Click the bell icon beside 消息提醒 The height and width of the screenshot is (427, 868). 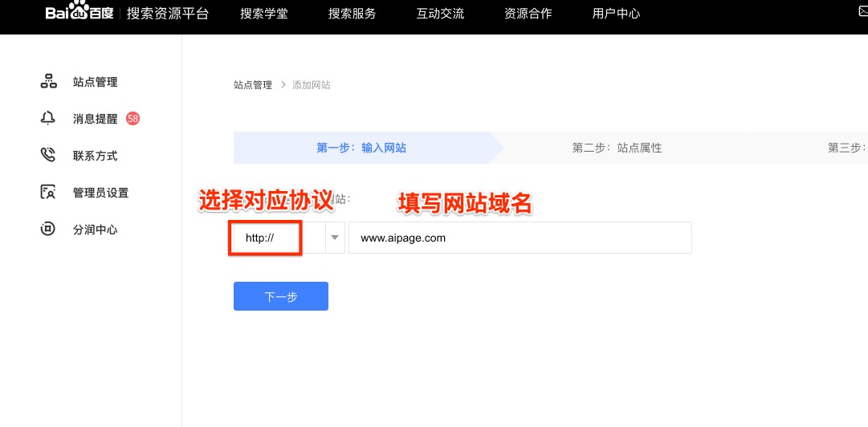coord(48,119)
